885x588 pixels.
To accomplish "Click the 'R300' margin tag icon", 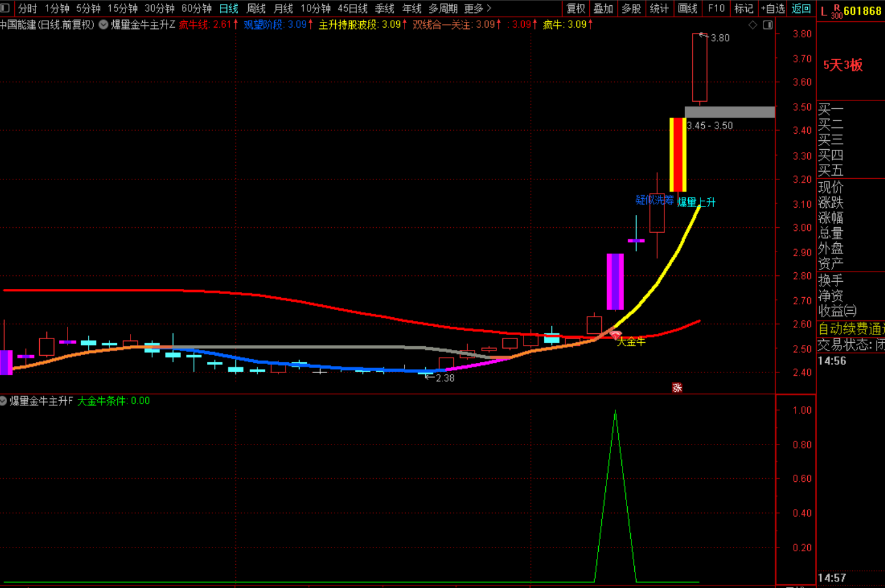I will (x=836, y=12).
